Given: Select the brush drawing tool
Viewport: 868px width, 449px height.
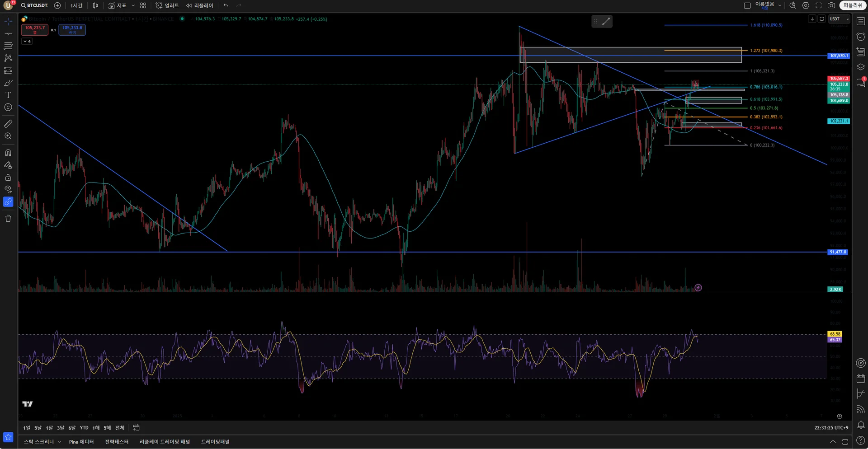Looking at the screenshot, I should point(8,83).
